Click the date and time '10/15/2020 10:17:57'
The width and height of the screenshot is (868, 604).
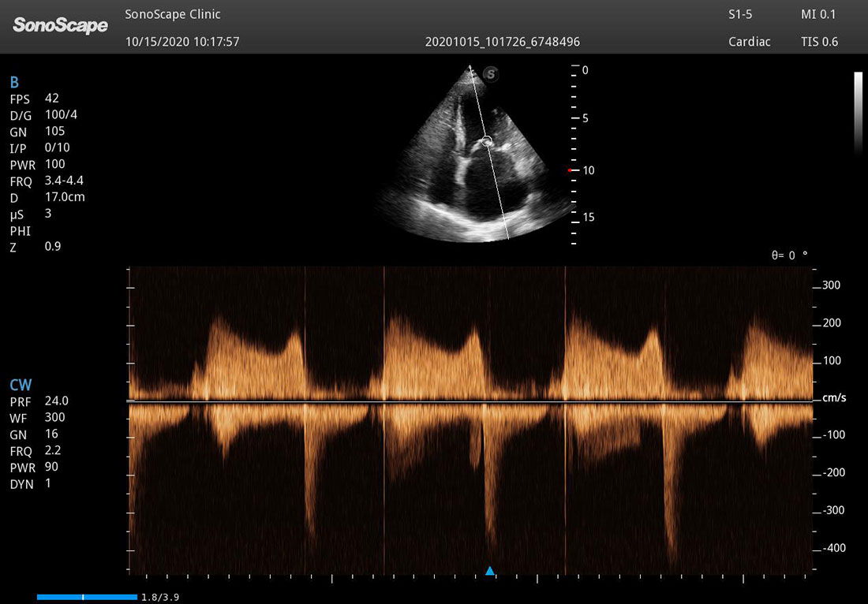(x=182, y=42)
